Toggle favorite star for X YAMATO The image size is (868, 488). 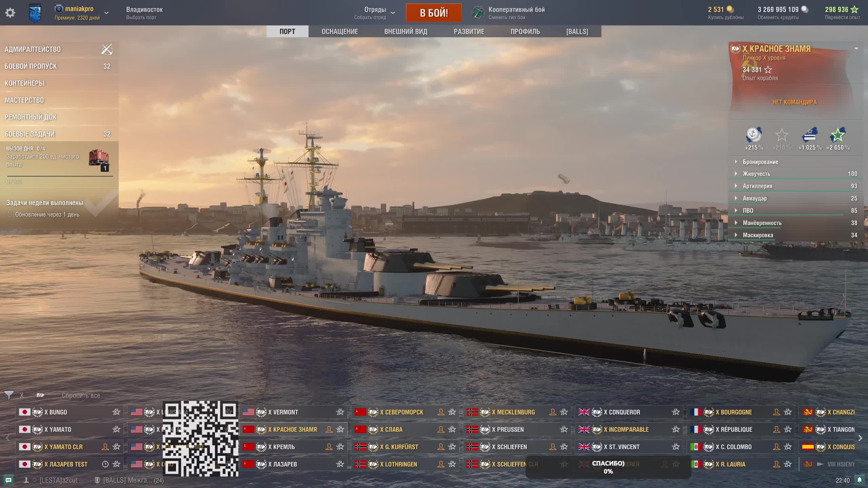coord(116,429)
